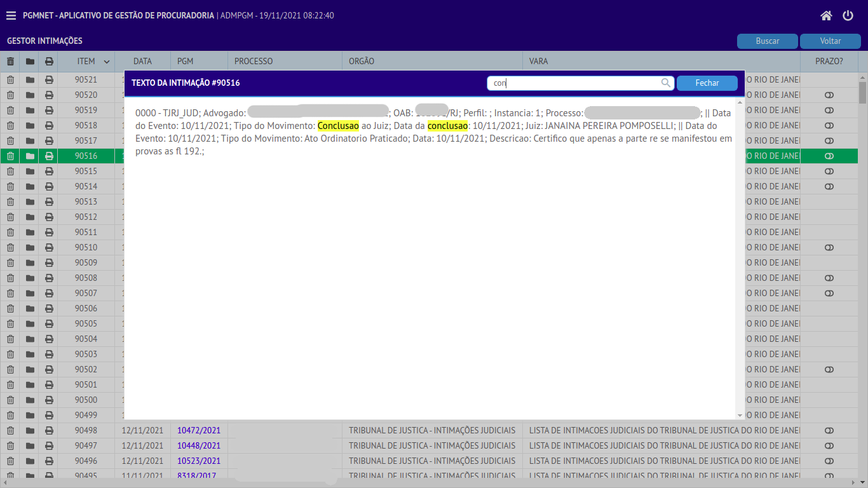868x488 pixels.
Task: Click magnifier icon in intimação search box
Action: click(x=665, y=83)
